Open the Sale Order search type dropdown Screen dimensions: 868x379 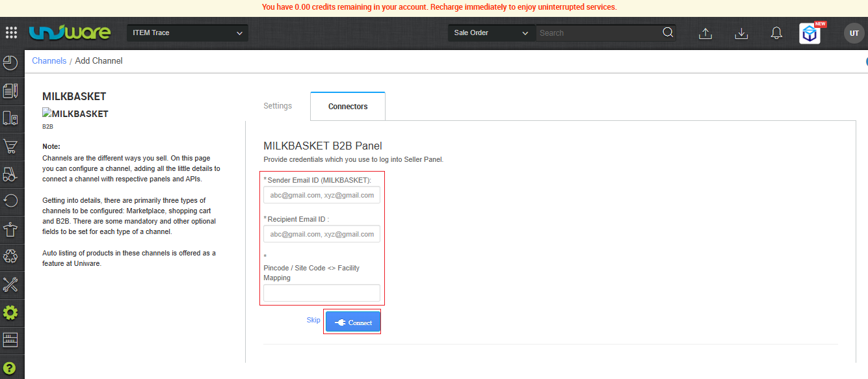(491, 33)
